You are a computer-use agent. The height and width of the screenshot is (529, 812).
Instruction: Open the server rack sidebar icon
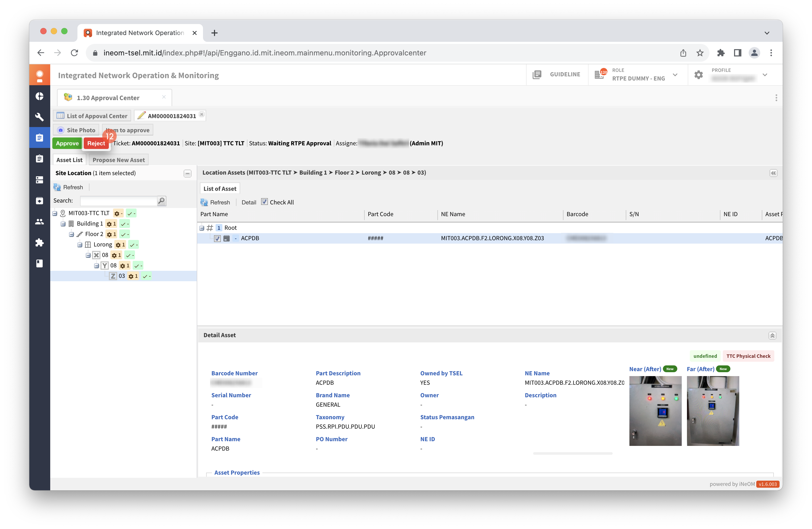click(40, 180)
